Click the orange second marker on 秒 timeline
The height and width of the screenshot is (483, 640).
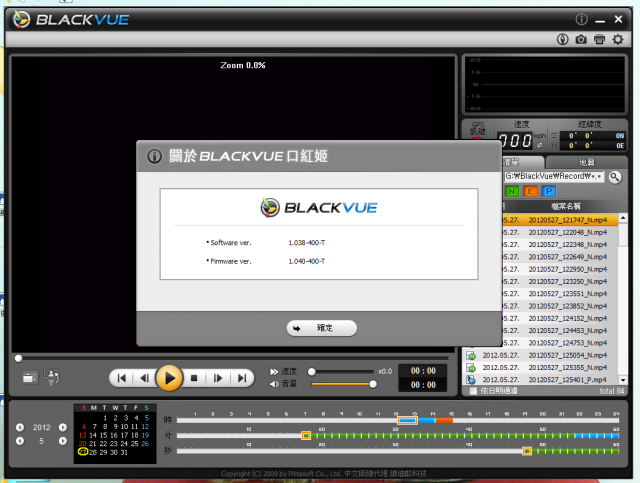[527, 451]
